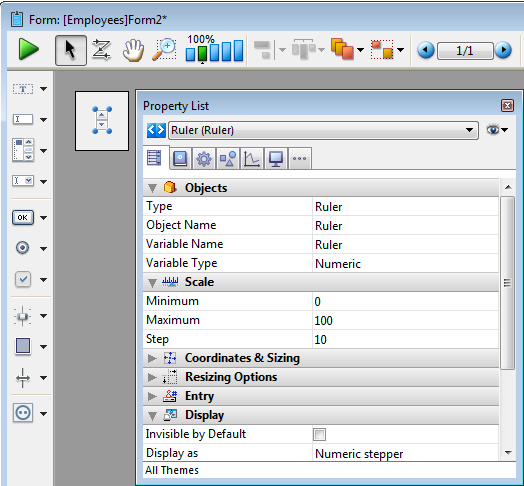Switch to the gear Action properties tab
Viewport: 524px width, 486px height.
[204, 159]
